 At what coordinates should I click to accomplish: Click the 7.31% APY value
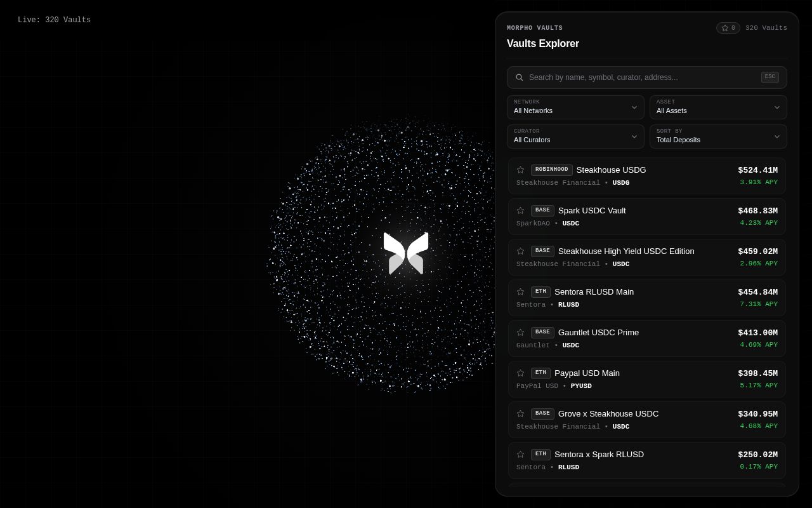click(x=759, y=304)
